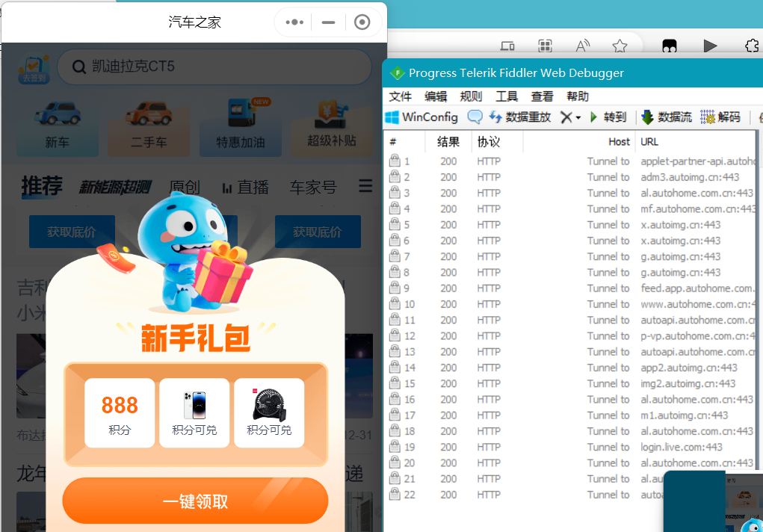Select session 4 mf.autohome.com.cn row
763x532 pixels.
pos(570,208)
